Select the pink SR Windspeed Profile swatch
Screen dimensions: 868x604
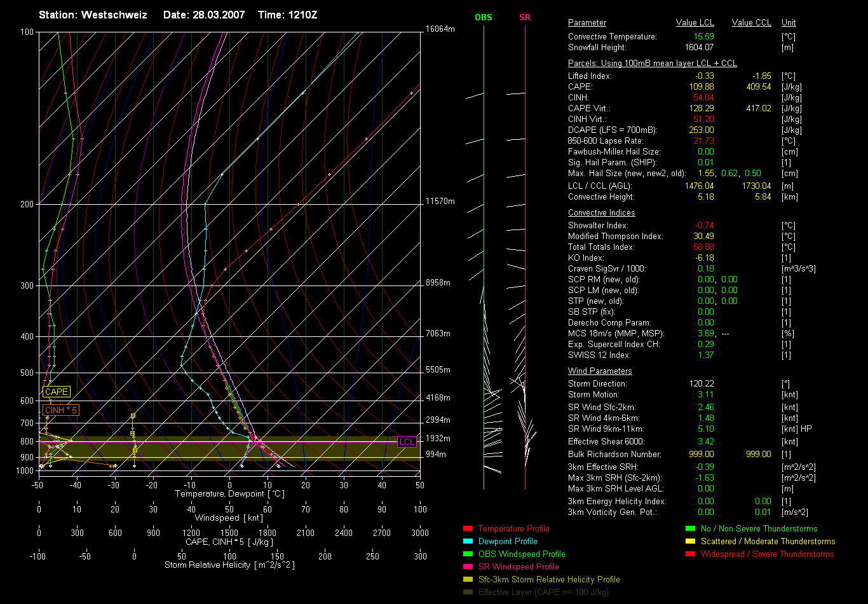468,567
